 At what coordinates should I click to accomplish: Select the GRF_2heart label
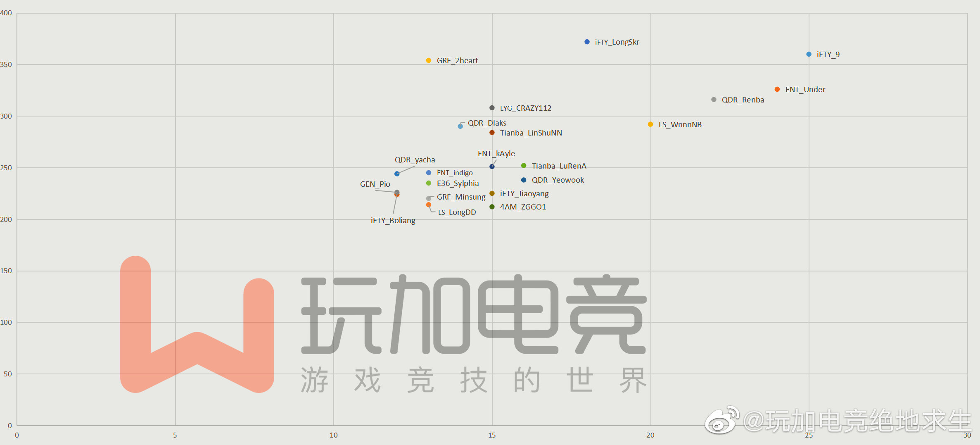457,61
